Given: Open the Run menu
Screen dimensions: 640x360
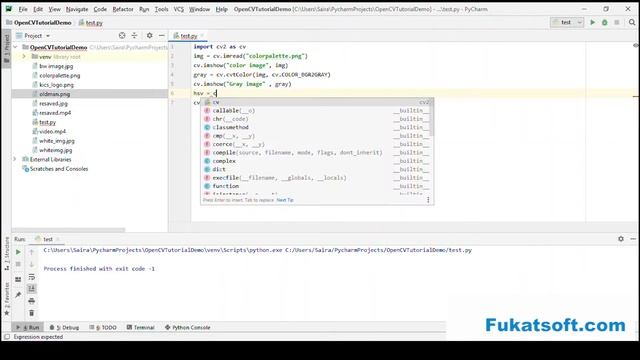Looking at the screenshot, I should coord(144,9).
